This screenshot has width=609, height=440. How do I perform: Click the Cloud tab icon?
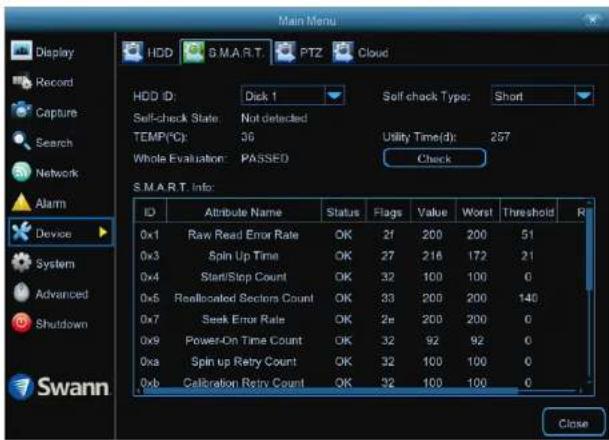[x=343, y=52]
